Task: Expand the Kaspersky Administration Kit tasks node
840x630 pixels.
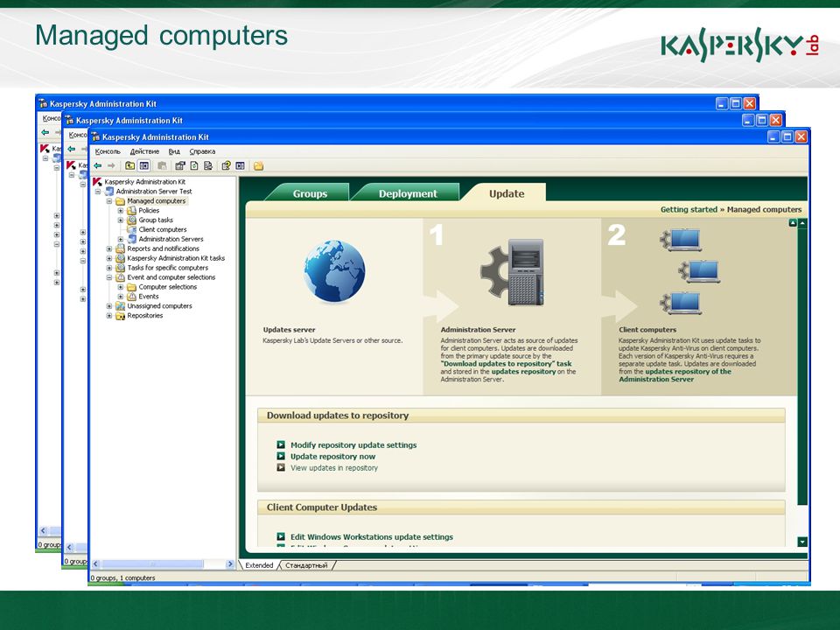Action: (109, 258)
